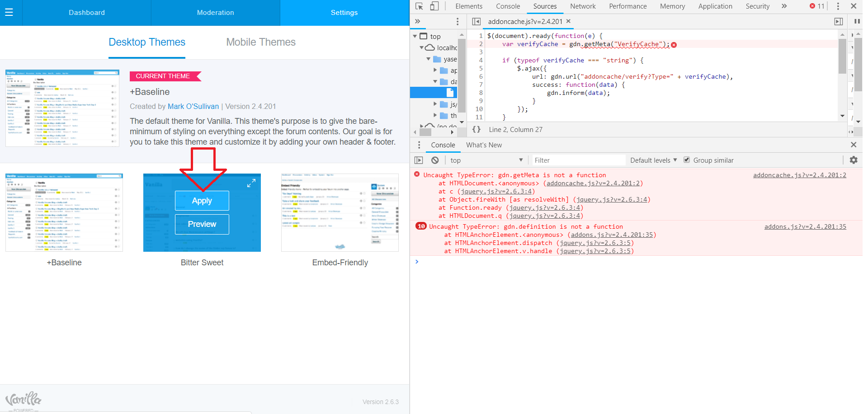Open the console drawer three-dot menu
The image size is (868, 414).
(419, 145)
